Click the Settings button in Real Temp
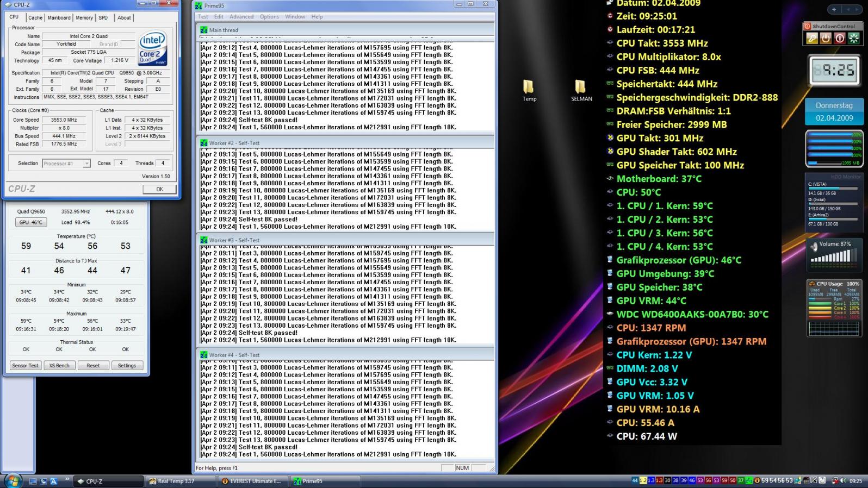The image size is (868, 488). (127, 366)
